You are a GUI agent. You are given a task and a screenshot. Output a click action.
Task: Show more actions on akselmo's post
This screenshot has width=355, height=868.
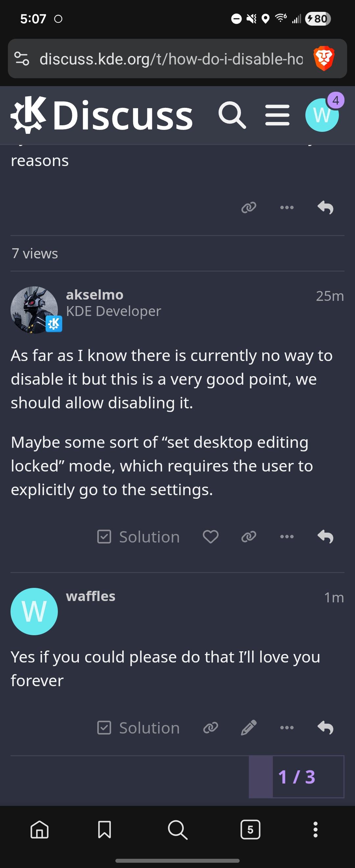click(287, 537)
